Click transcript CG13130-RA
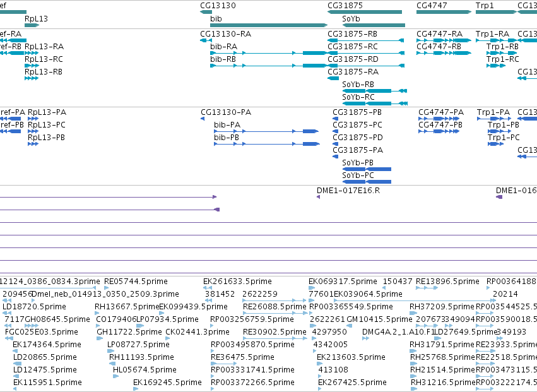The image size is (537, 392). [226, 34]
